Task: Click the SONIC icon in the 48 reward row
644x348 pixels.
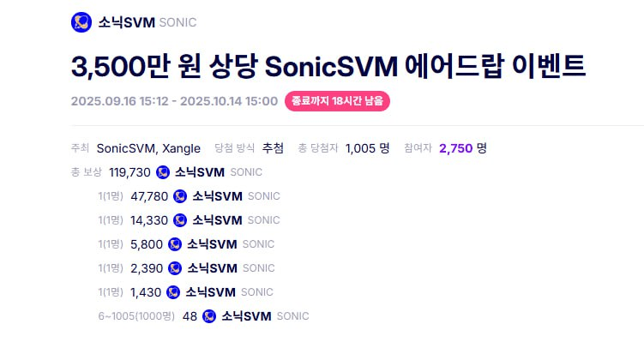Action: (209, 316)
